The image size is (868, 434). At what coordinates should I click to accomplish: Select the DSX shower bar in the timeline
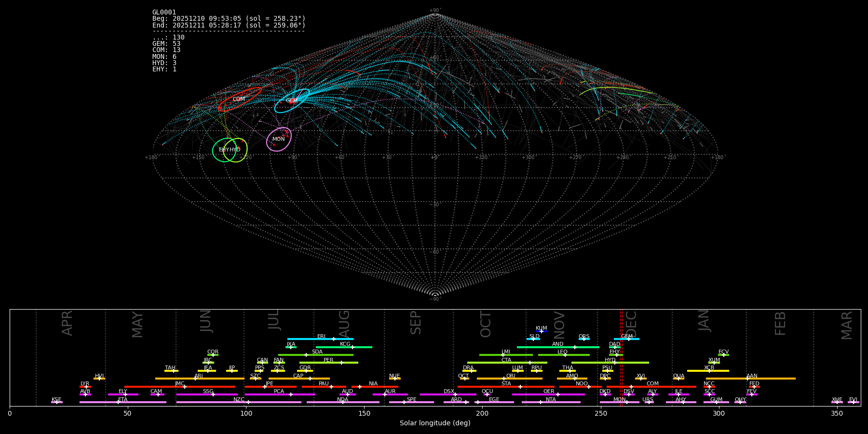click(x=448, y=394)
